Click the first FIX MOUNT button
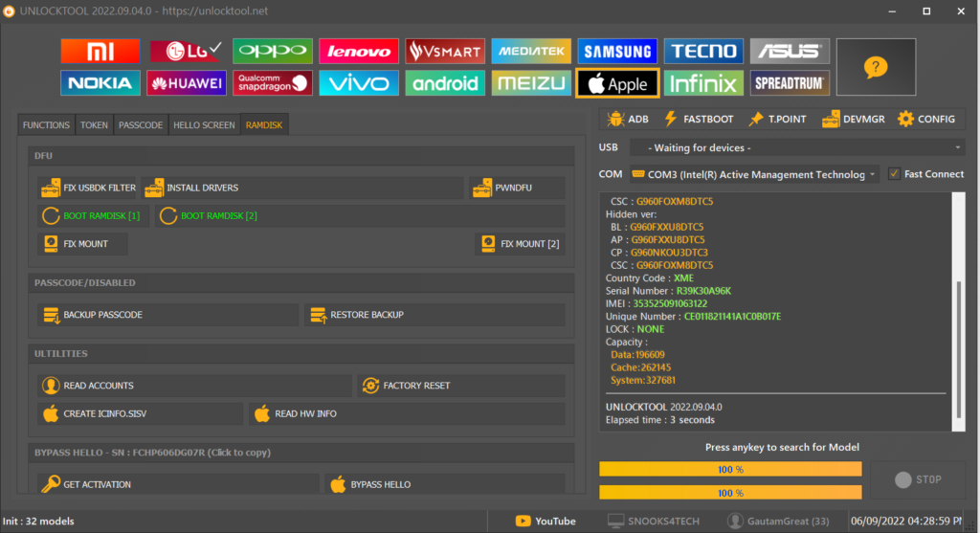 point(82,244)
